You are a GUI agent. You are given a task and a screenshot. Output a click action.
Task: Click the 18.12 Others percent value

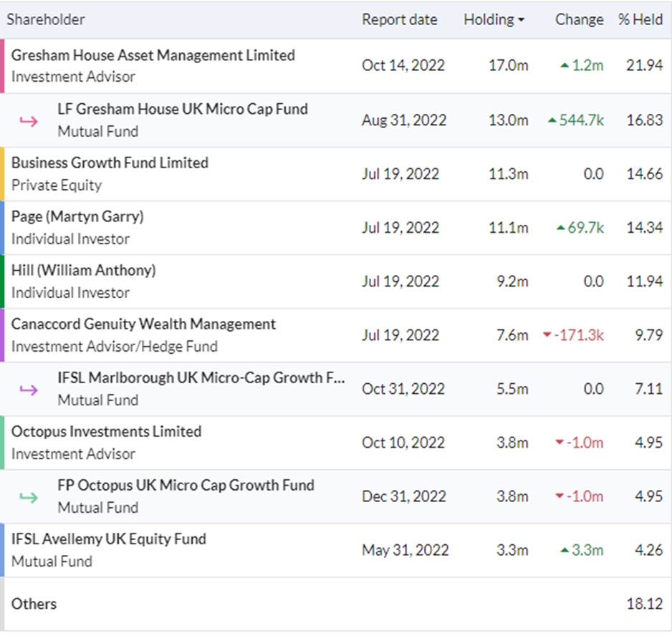coord(645,604)
